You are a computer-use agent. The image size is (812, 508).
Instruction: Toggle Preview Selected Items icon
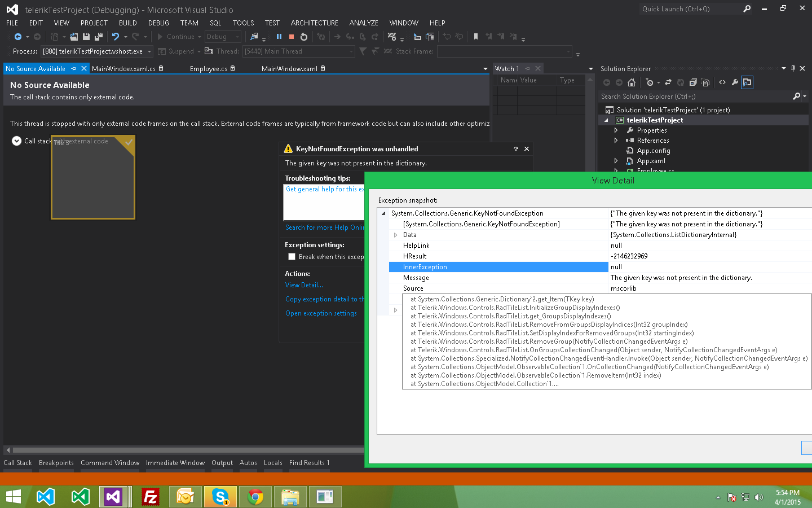coord(747,82)
